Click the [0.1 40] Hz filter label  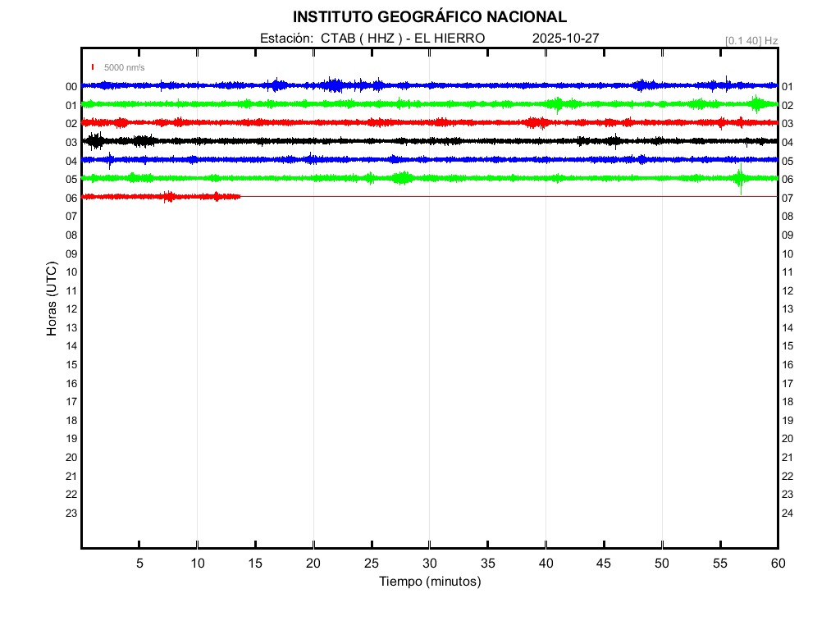coord(751,40)
